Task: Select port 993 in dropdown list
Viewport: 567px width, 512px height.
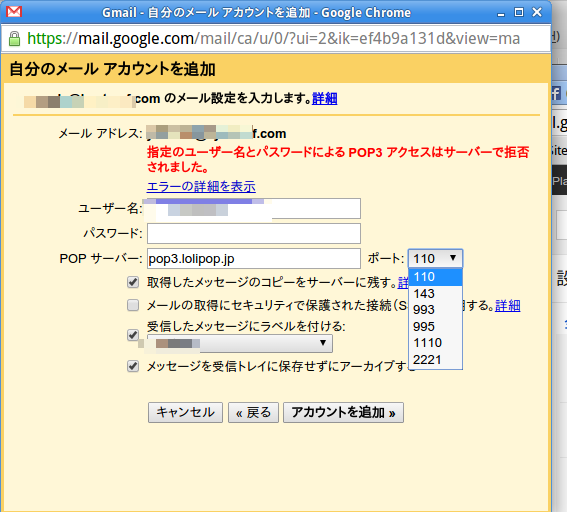Action: [x=435, y=310]
